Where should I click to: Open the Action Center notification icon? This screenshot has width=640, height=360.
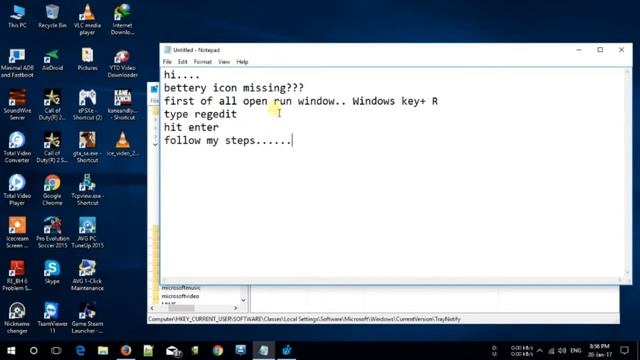624,351
